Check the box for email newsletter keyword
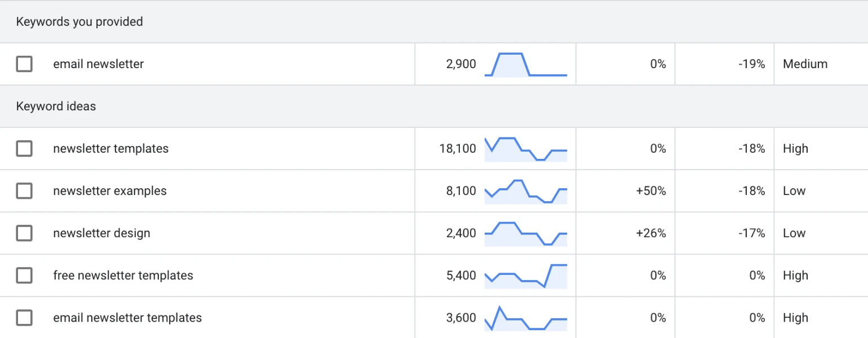 [24, 64]
